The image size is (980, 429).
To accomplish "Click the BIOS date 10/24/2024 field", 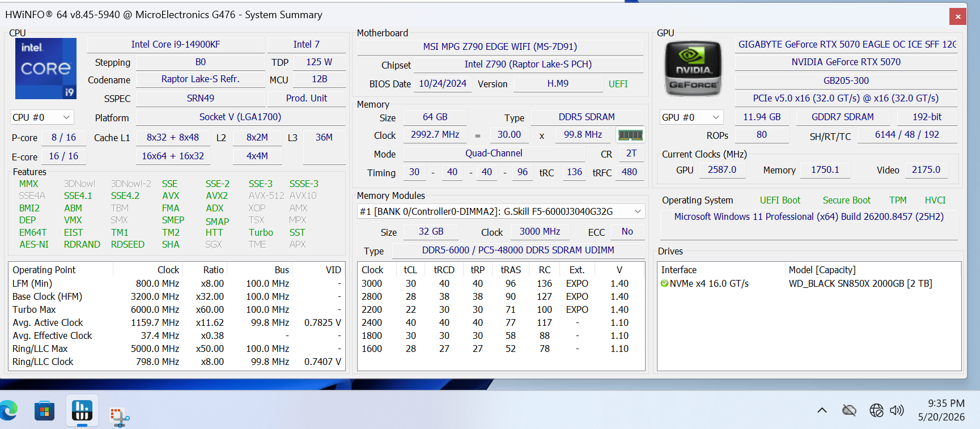I will click(x=443, y=84).
